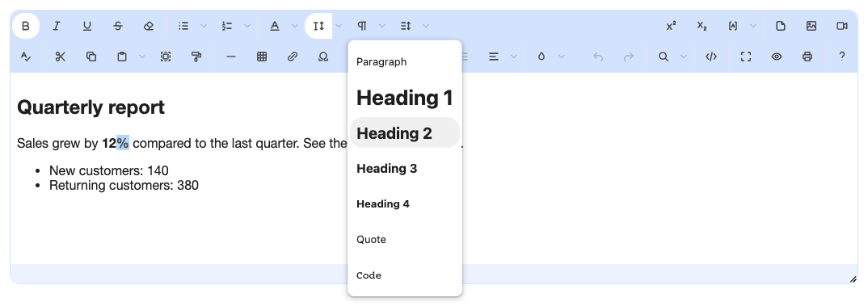Click the copy icon
This screenshot has height=306, width=868.
91,57
